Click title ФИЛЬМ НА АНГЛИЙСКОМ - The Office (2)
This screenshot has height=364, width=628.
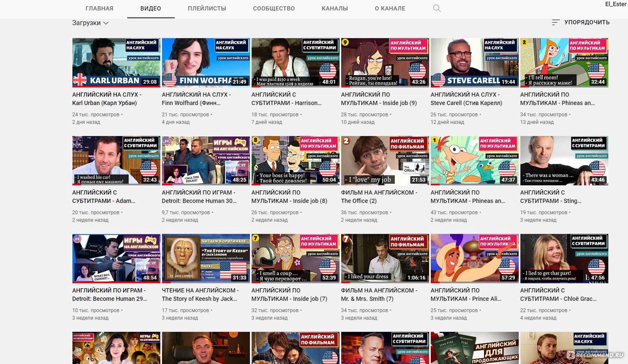tap(379, 197)
